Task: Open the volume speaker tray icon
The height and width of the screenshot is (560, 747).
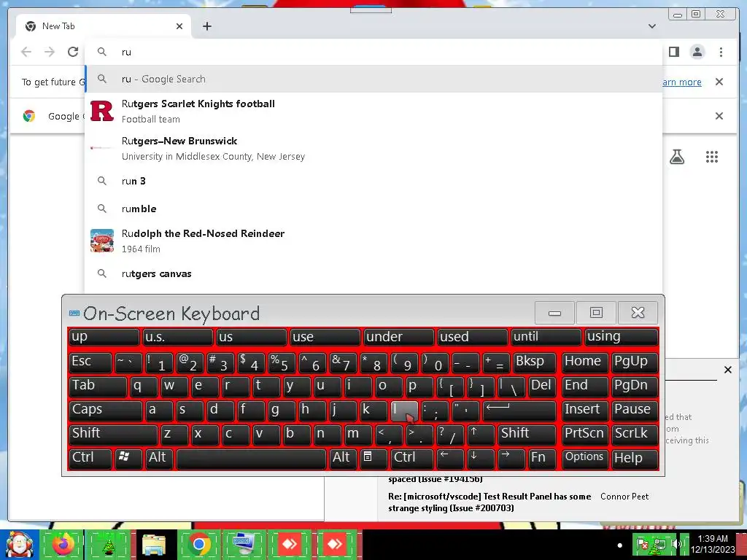Action: (x=676, y=544)
